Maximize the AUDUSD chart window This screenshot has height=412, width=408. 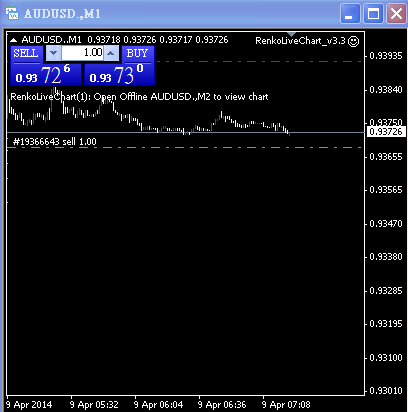[x=373, y=14]
